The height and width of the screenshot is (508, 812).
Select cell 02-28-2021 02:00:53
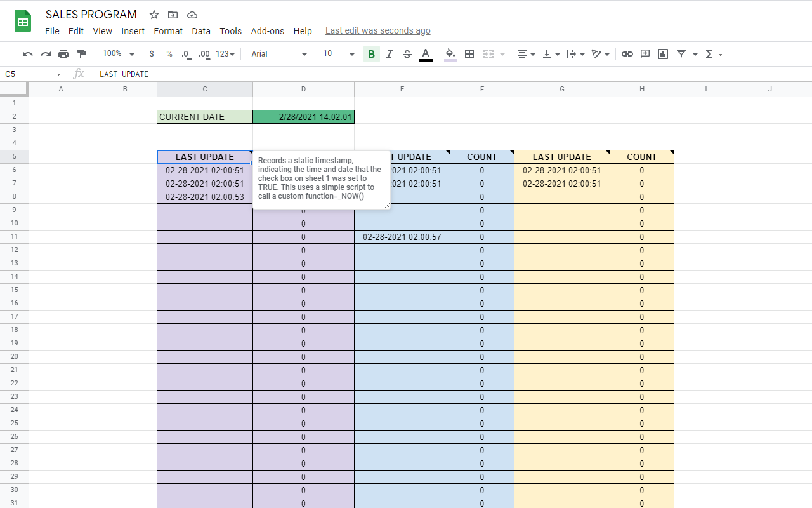click(205, 197)
